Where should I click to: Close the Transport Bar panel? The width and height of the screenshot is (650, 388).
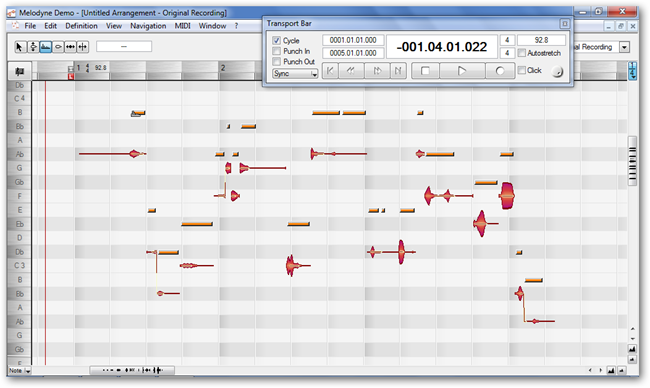[564, 24]
